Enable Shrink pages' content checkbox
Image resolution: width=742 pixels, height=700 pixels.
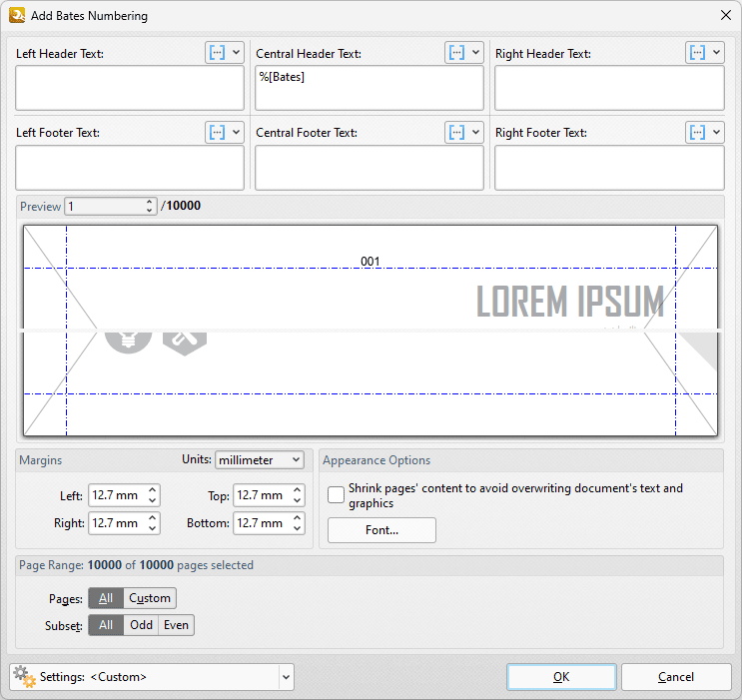337,495
